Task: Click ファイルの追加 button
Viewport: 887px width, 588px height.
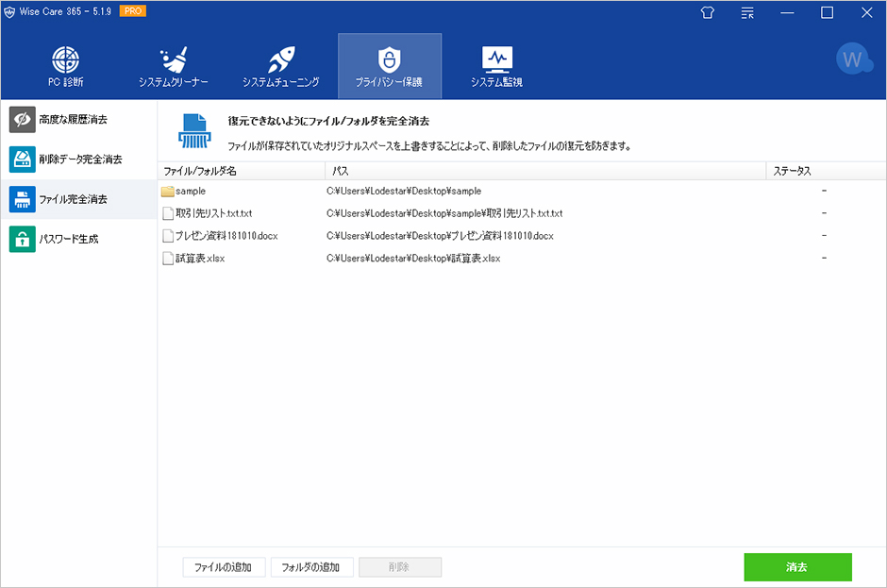Action: (224, 567)
